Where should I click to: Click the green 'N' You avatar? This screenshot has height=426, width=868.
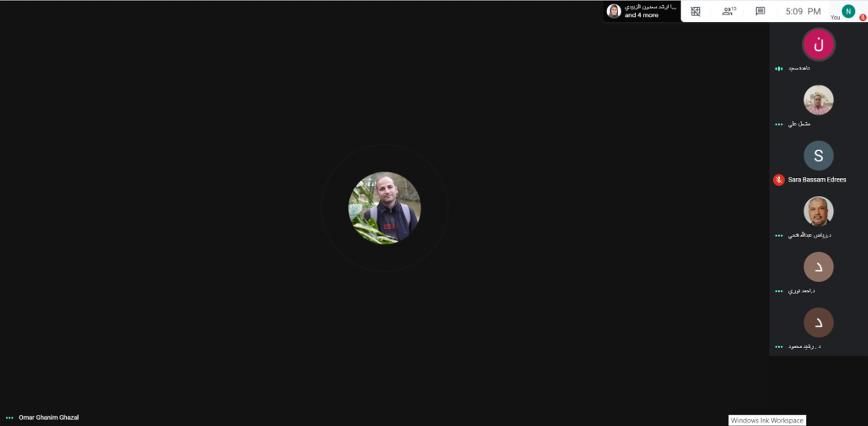pyautogui.click(x=848, y=11)
